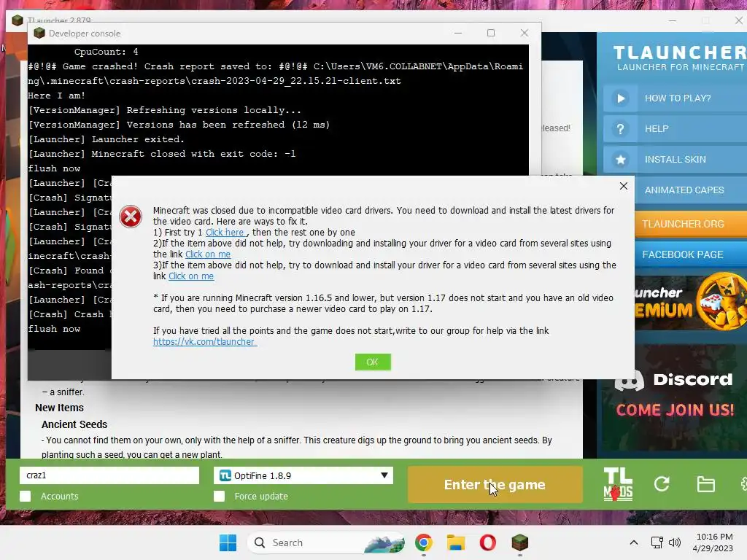Open the TL Mods icon
Viewport: 747px width, 560px height.
pos(618,484)
